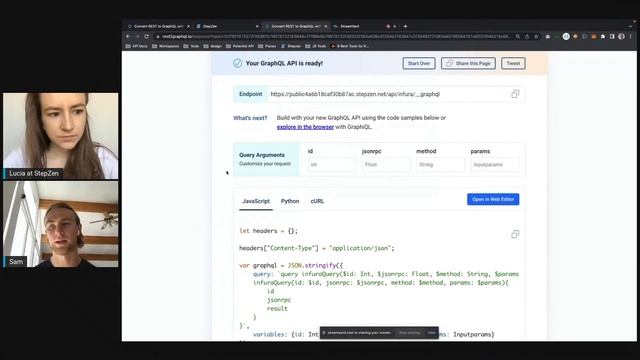This screenshot has width=640, height=360.
Task: Select the Python code tab
Action: [x=290, y=201]
